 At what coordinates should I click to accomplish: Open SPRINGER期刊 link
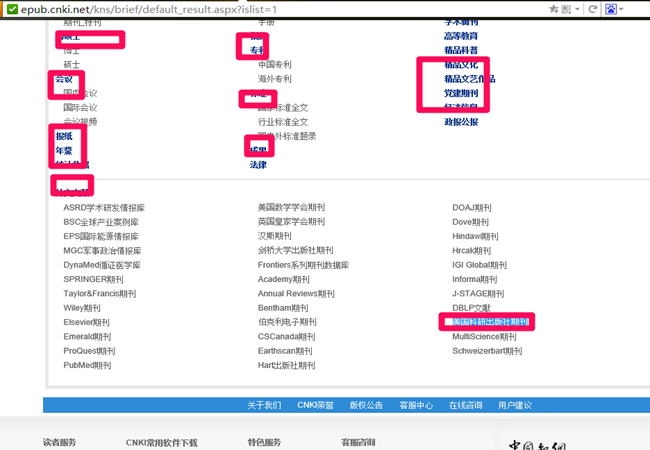point(93,279)
